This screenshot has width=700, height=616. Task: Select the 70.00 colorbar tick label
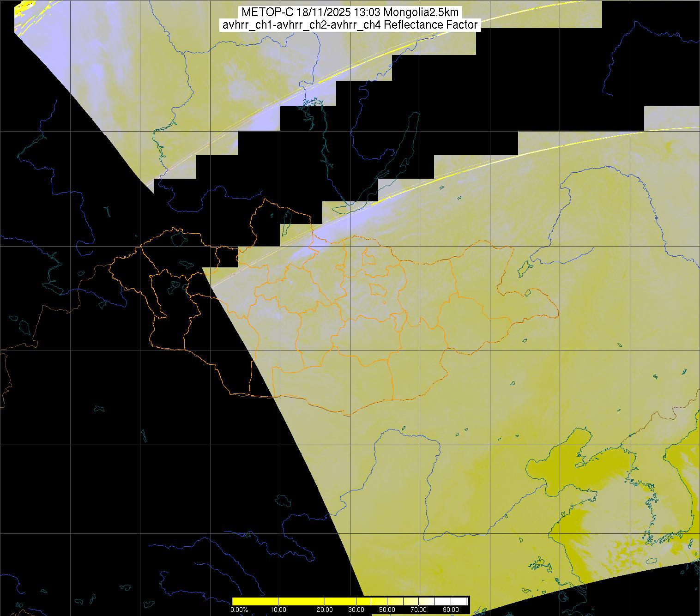(x=418, y=610)
